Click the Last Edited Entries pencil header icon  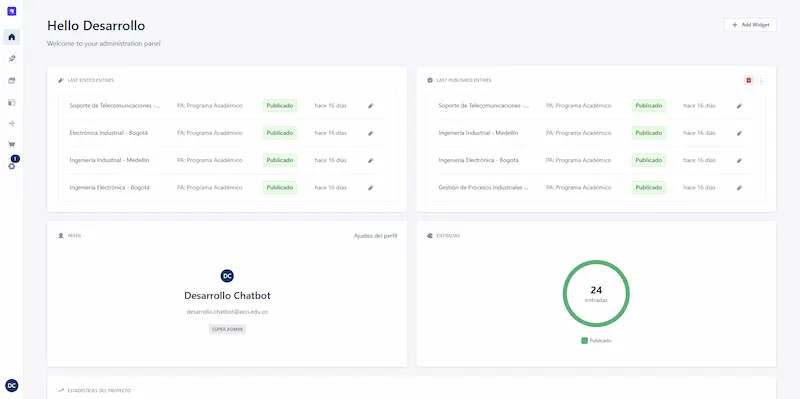pyautogui.click(x=61, y=80)
